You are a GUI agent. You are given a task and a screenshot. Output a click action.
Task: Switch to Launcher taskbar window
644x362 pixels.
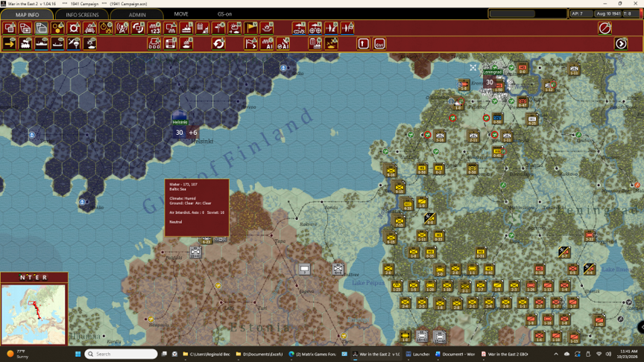(x=417, y=354)
